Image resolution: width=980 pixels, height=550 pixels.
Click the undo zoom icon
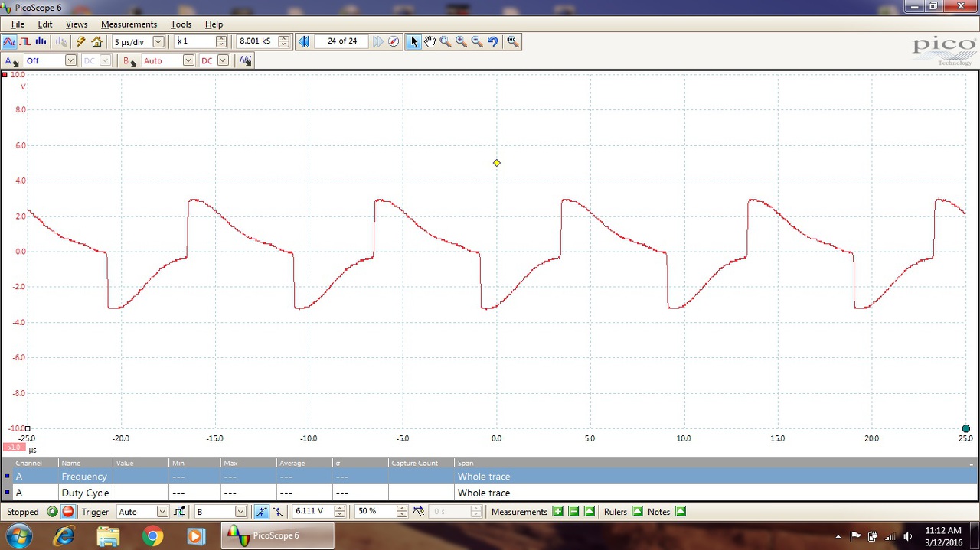tap(493, 41)
